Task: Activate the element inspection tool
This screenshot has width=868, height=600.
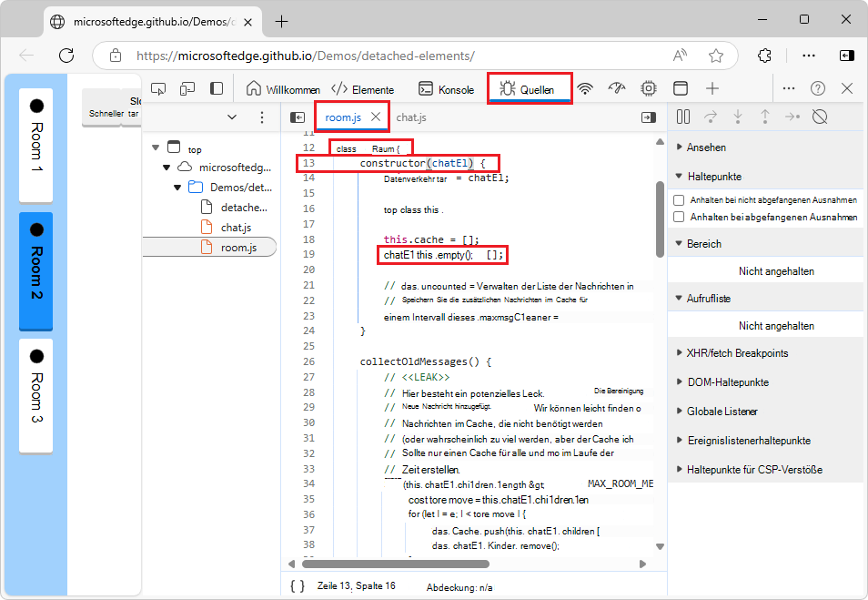Action: pos(158,88)
